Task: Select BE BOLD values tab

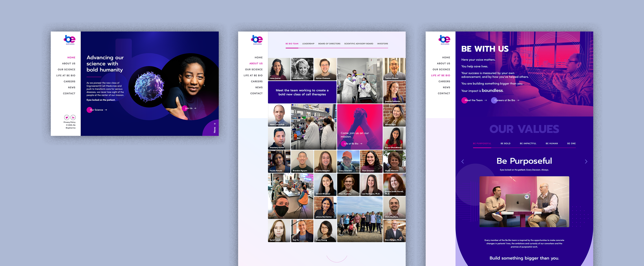Action: [x=505, y=144]
